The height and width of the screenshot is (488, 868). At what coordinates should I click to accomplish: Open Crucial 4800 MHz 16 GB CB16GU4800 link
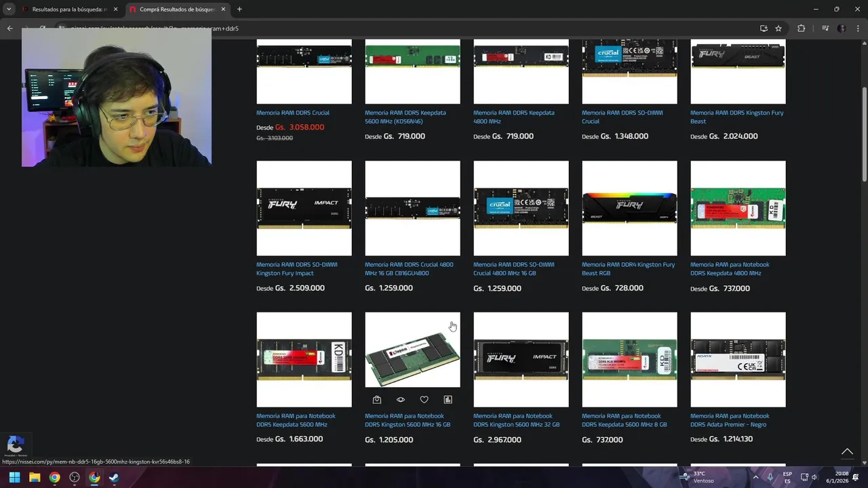[409, 268]
